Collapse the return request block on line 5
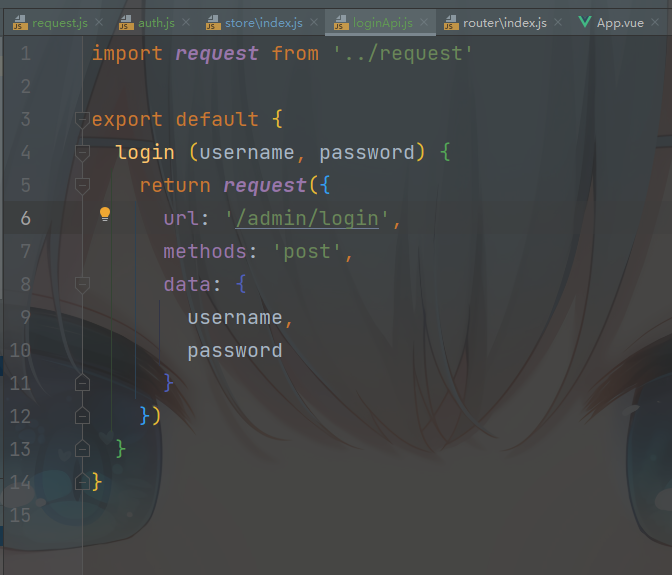 (82, 186)
